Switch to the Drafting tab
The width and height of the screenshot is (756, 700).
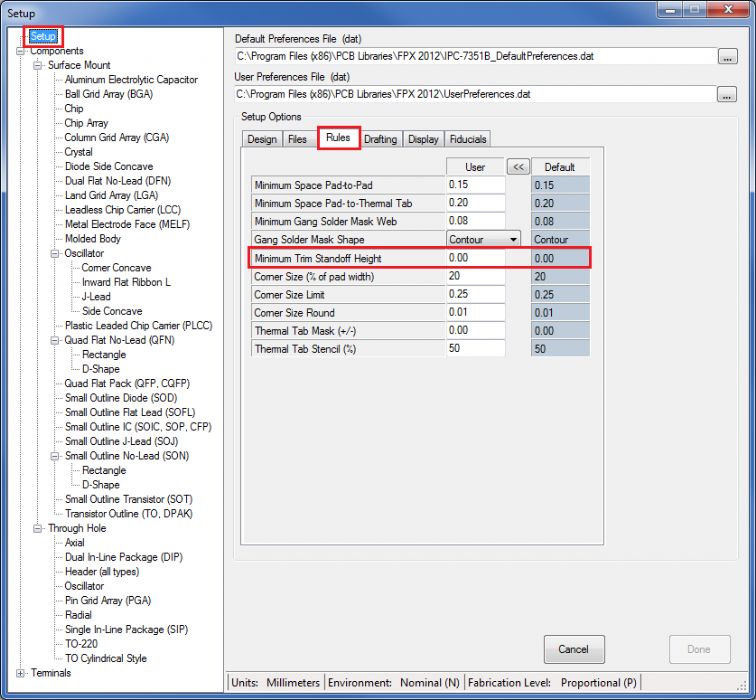tap(380, 139)
